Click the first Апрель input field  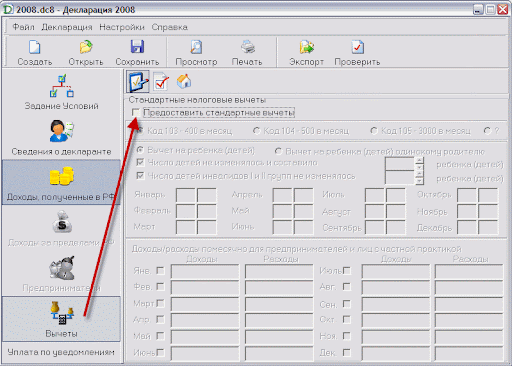click(282, 195)
